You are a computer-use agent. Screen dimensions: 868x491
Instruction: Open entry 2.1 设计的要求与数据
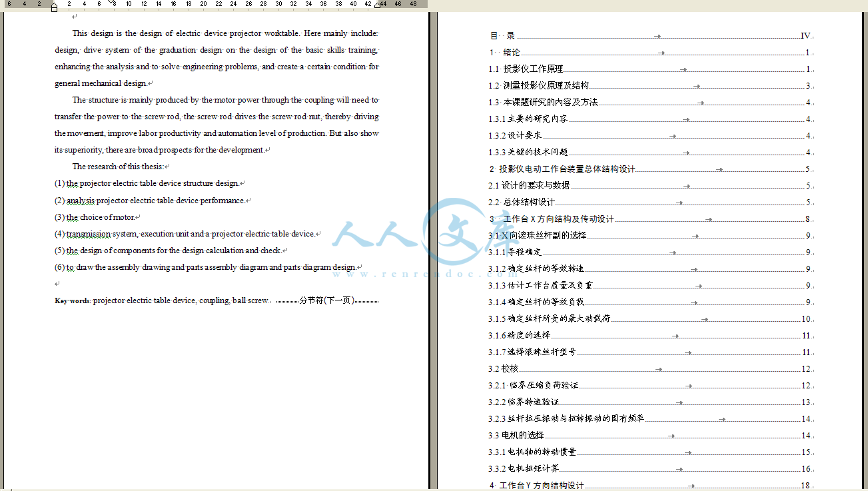point(651,186)
